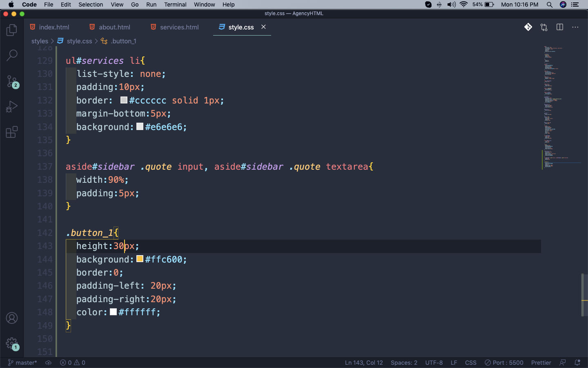Split the editor to the right
The height and width of the screenshot is (368, 588).
(560, 27)
